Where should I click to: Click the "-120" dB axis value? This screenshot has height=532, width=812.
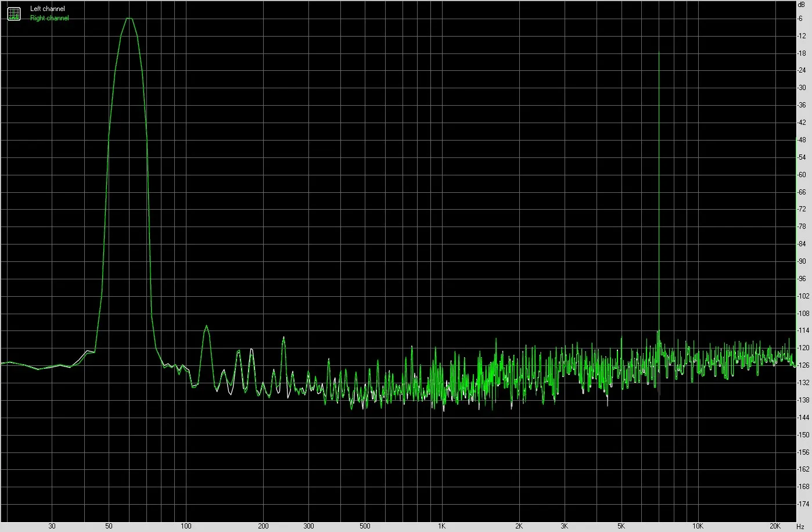803,348
